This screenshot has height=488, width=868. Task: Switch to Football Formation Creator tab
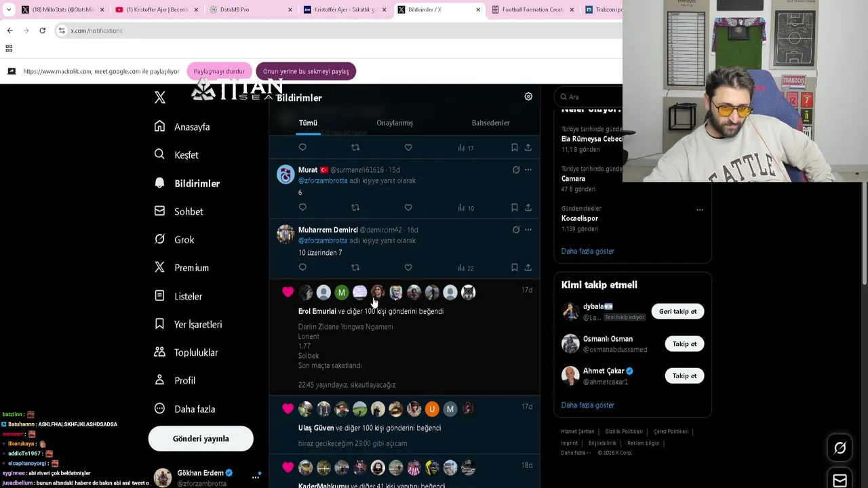(532, 9)
